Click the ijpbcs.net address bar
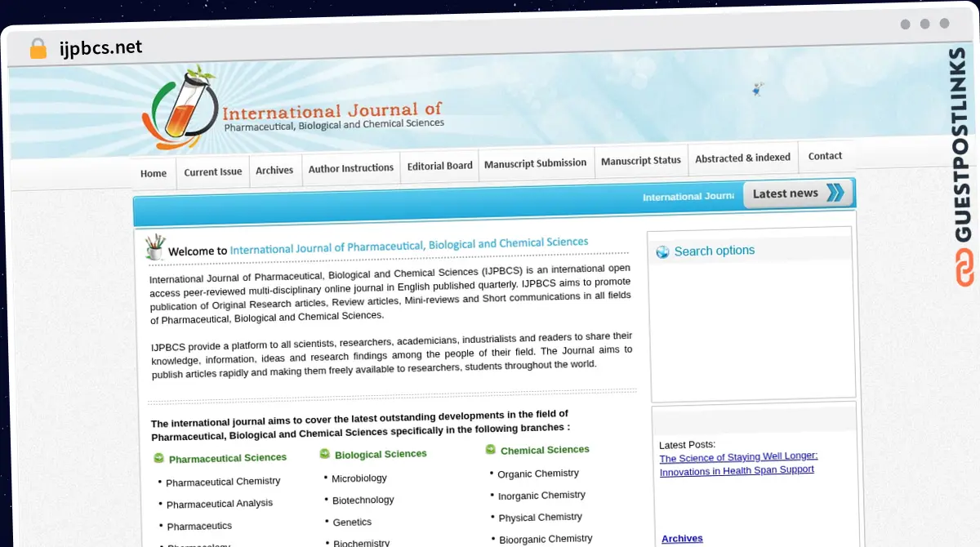Image resolution: width=980 pixels, height=547 pixels. coord(98,47)
